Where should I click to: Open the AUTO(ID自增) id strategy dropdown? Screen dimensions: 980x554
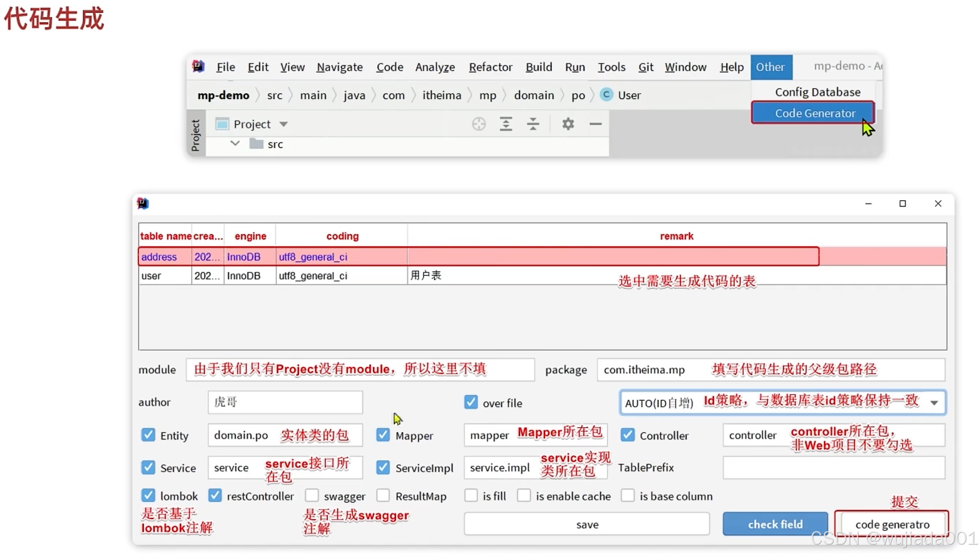click(935, 402)
